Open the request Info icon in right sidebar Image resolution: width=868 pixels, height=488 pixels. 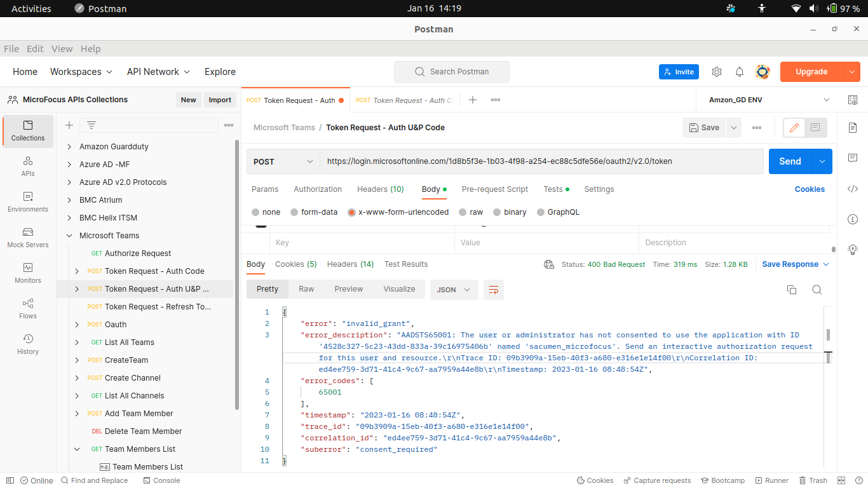click(x=853, y=219)
